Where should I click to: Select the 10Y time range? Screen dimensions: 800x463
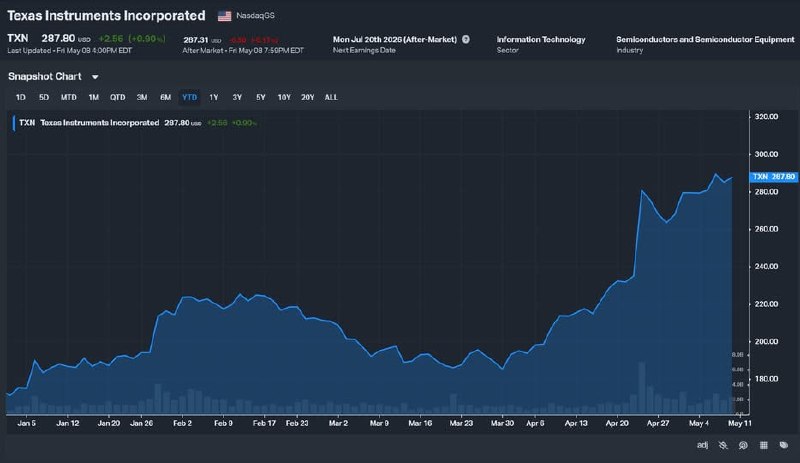(284, 97)
